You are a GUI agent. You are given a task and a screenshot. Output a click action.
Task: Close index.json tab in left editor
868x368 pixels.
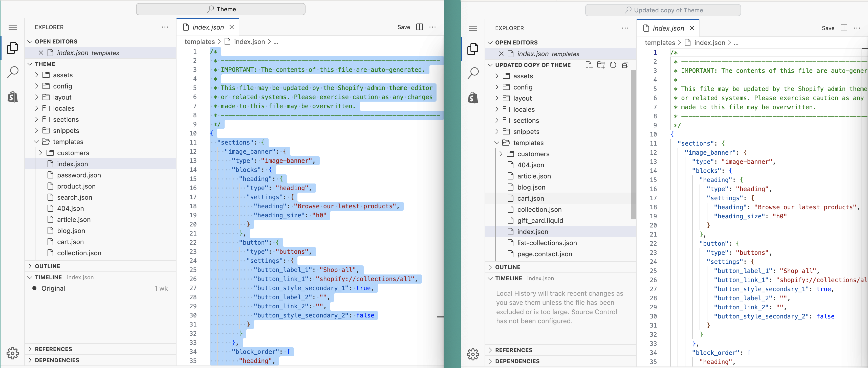(231, 27)
